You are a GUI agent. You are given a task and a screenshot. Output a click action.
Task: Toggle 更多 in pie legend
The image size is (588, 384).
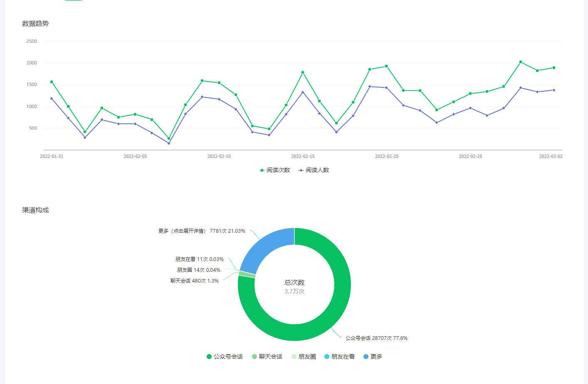(x=373, y=357)
